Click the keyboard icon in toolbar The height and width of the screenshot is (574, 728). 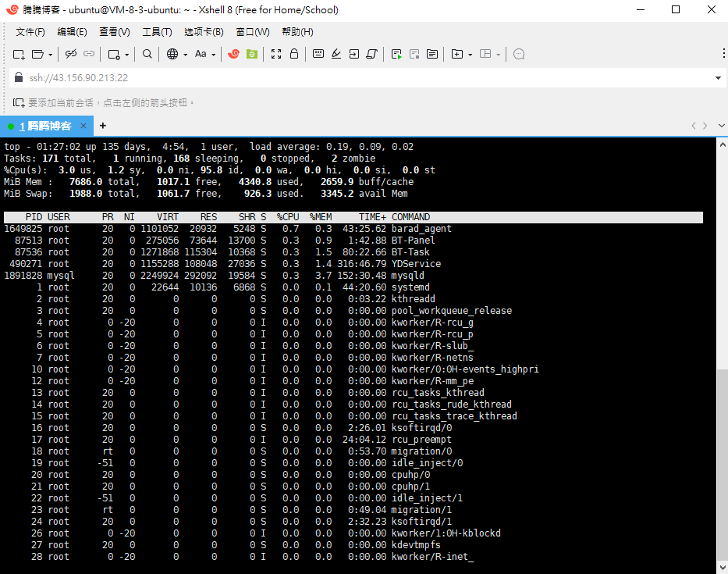click(x=318, y=54)
